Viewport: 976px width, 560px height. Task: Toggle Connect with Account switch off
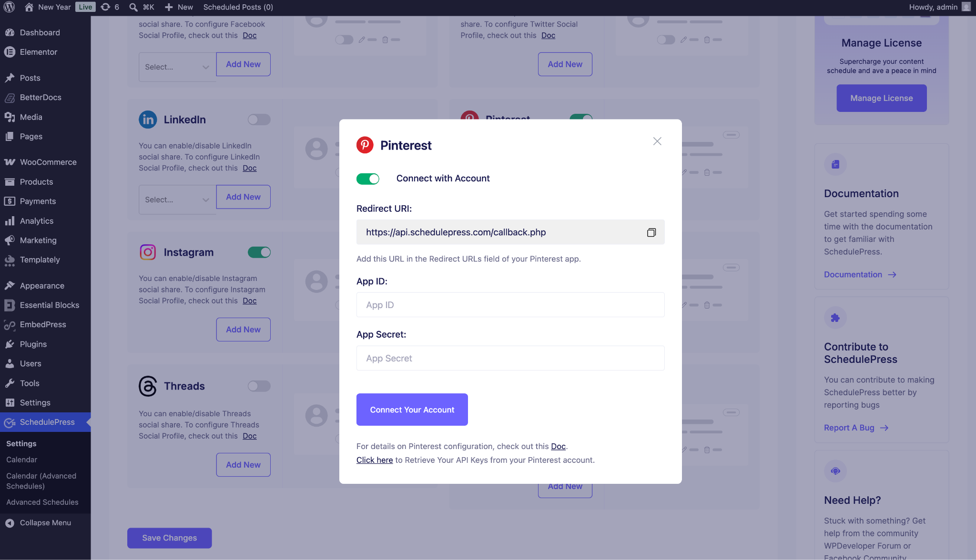pos(368,179)
